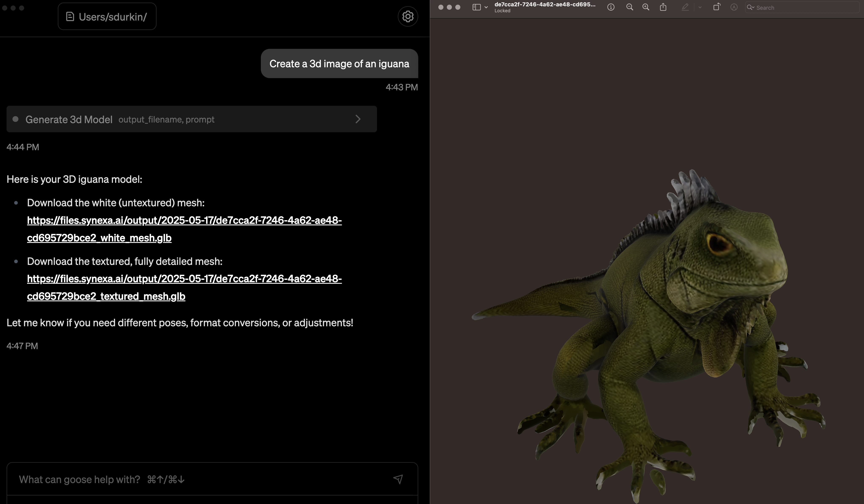Open sidebar view options dropdown arrow
The image size is (864, 504).
[x=486, y=7]
